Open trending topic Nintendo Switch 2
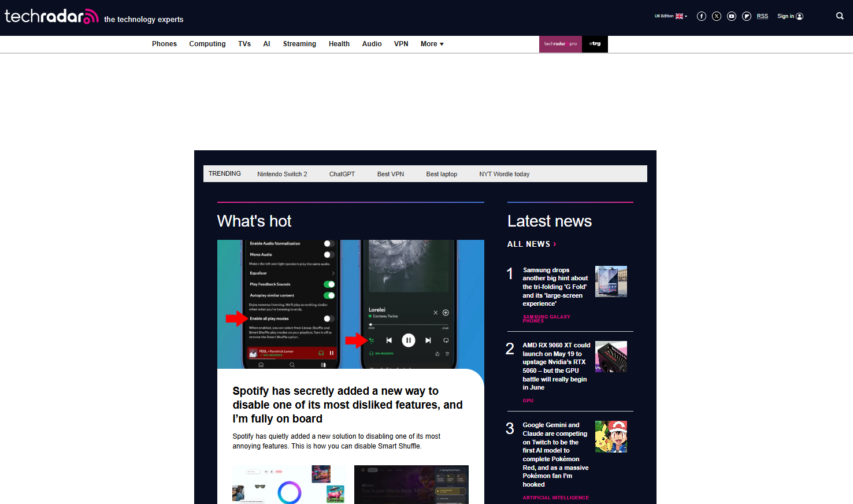Viewport: 853px width, 504px height. click(282, 174)
